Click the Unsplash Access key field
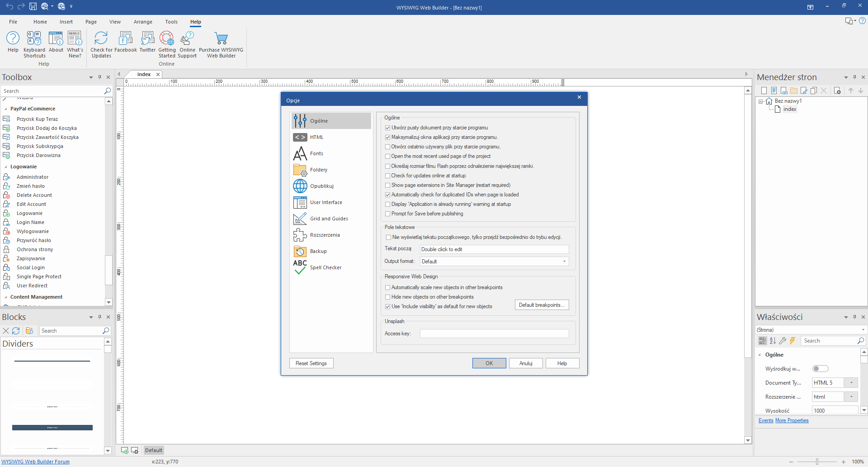The image size is (868, 467). pyautogui.click(x=494, y=334)
